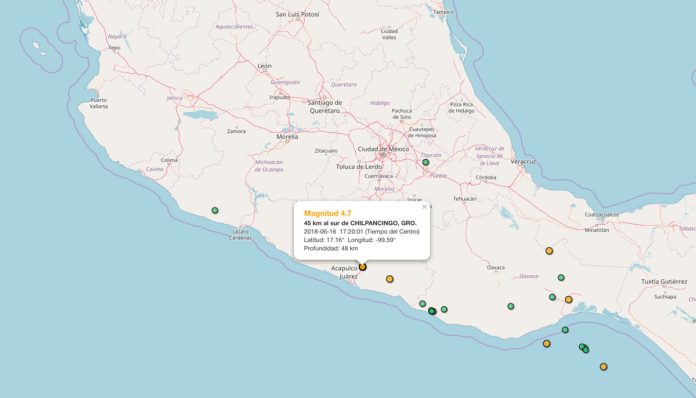Click the Veracruz city label

523,162
